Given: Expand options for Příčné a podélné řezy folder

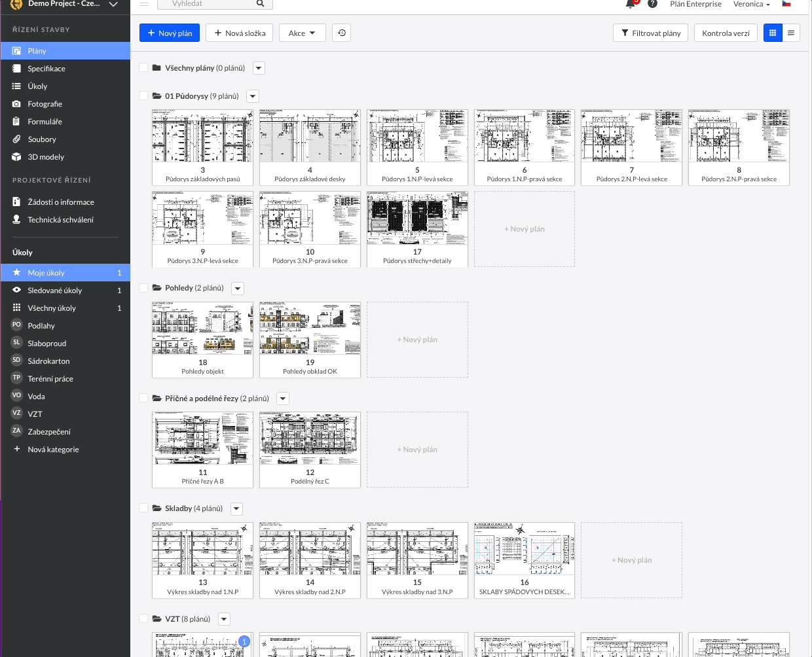Looking at the screenshot, I should 283,399.
